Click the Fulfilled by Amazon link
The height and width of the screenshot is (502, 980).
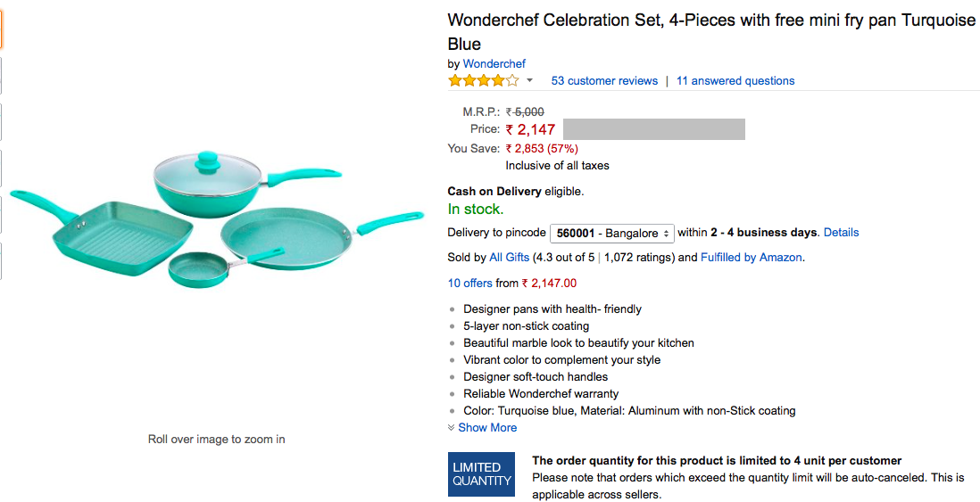(x=752, y=258)
